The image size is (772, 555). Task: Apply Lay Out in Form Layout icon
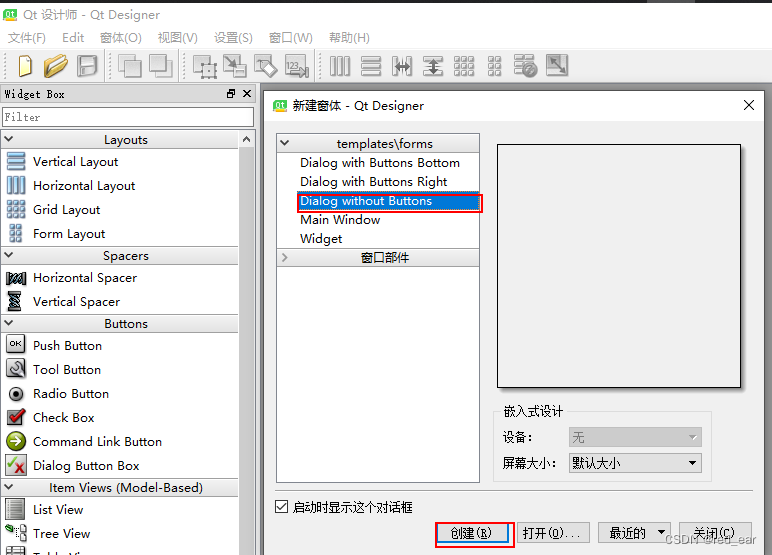(494, 66)
